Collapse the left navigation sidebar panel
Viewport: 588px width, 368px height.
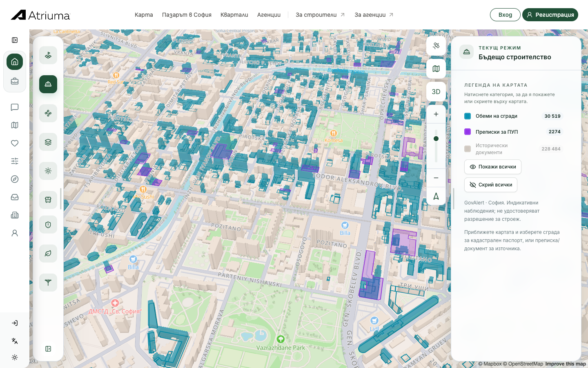15,40
